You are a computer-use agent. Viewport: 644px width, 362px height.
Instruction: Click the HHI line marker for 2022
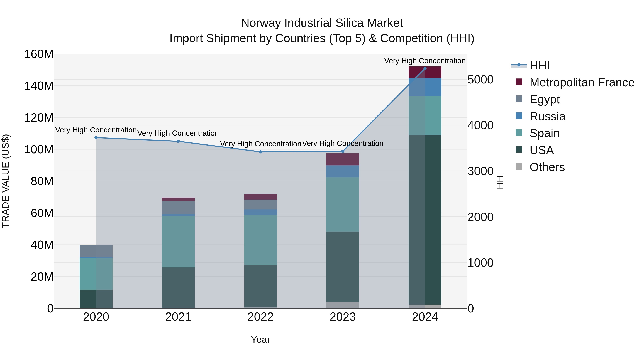pyautogui.click(x=260, y=152)
